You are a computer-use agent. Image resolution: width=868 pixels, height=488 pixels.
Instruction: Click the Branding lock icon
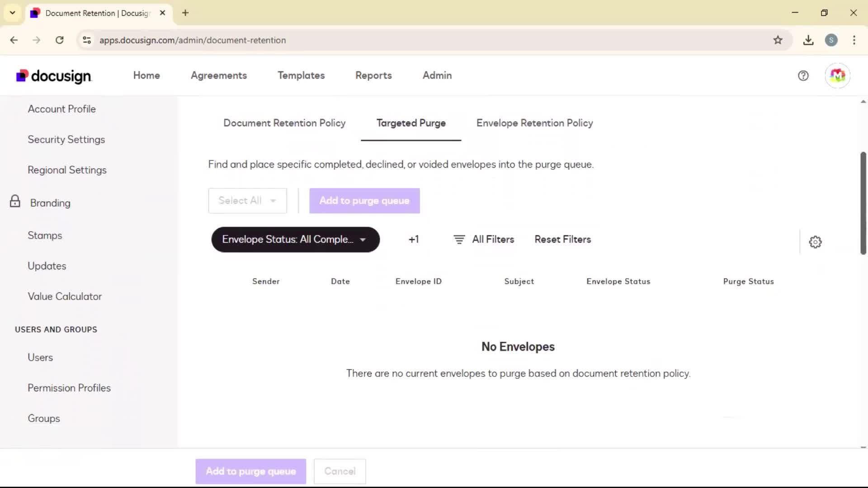click(15, 202)
